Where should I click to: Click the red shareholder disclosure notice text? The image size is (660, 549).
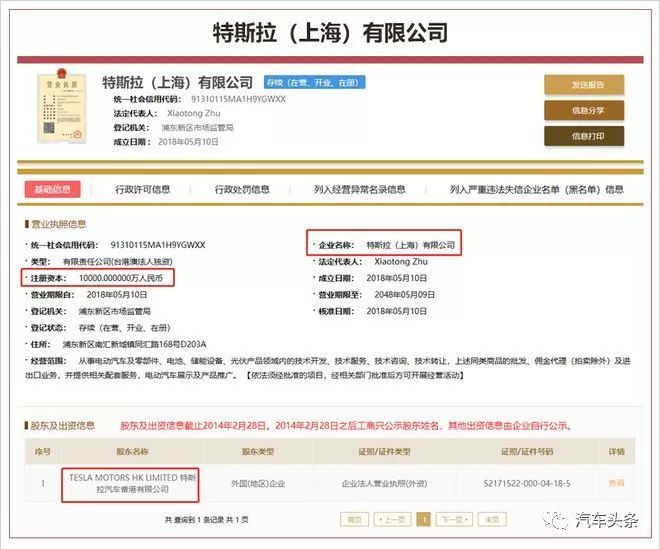[x=346, y=426]
